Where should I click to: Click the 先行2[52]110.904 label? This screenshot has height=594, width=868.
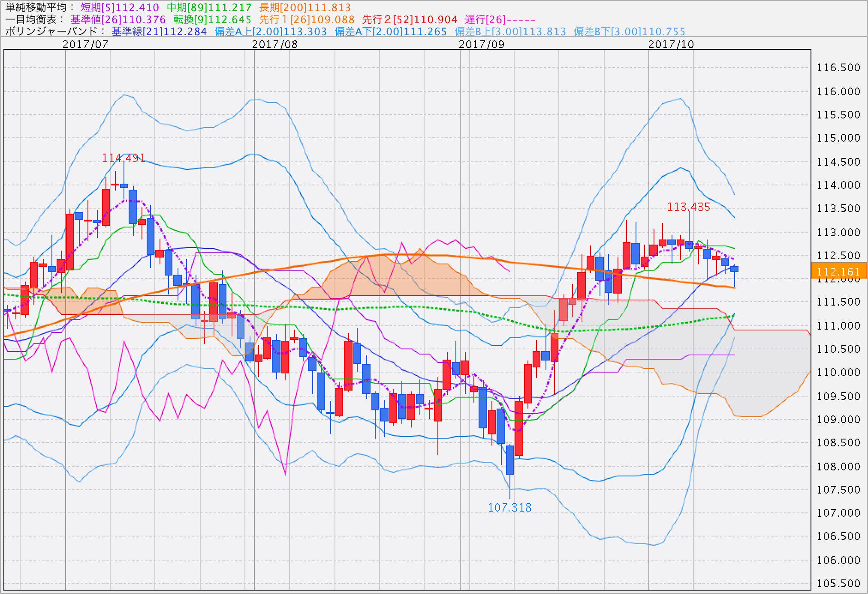point(410,19)
